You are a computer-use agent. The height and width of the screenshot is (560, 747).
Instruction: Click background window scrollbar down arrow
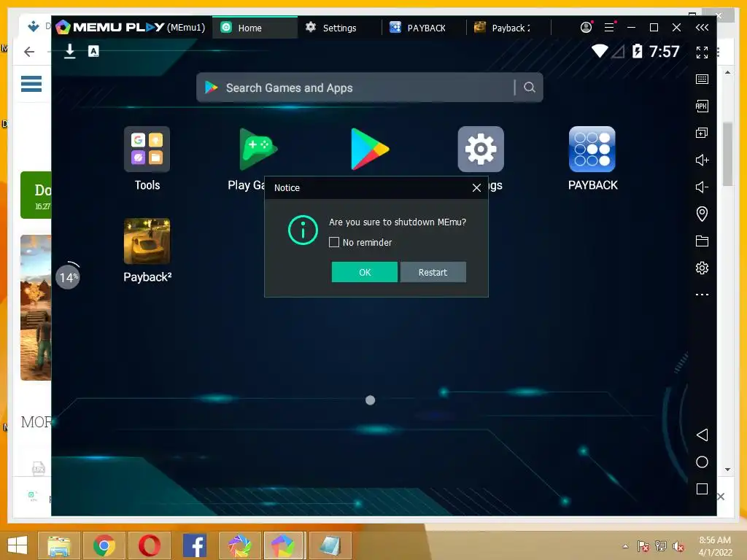pyautogui.click(x=727, y=470)
